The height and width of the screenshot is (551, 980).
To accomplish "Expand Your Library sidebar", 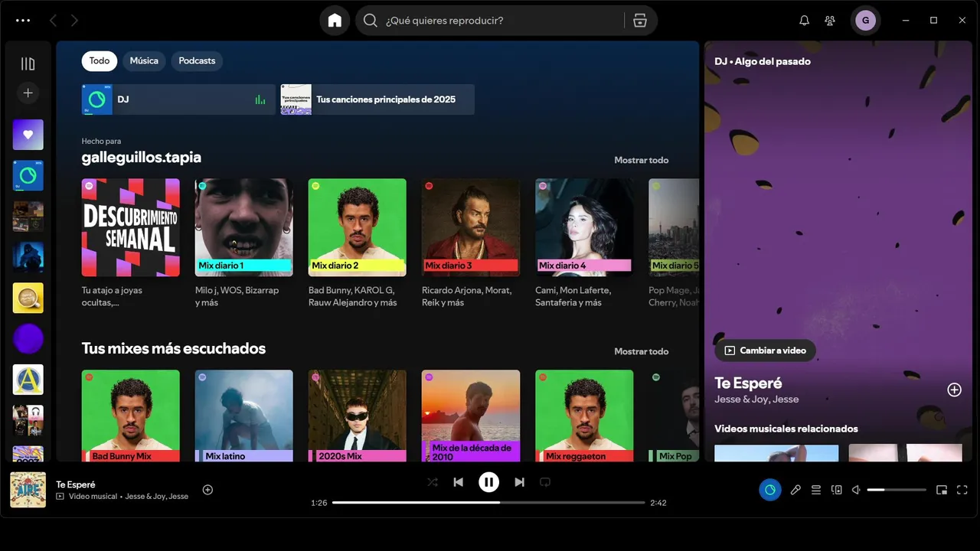I will [x=28, y=64].
